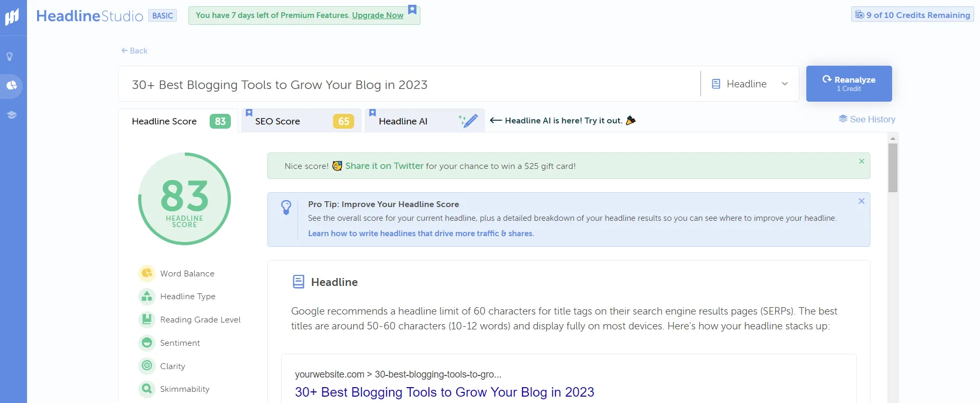Click the CoSchedule logo in sidebar
Screen dimensions: 980x403
pyautogui.click(x=12, y=17)
